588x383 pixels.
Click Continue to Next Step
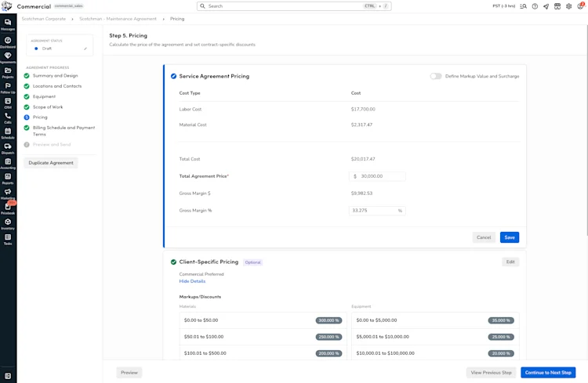click(548, 373)
